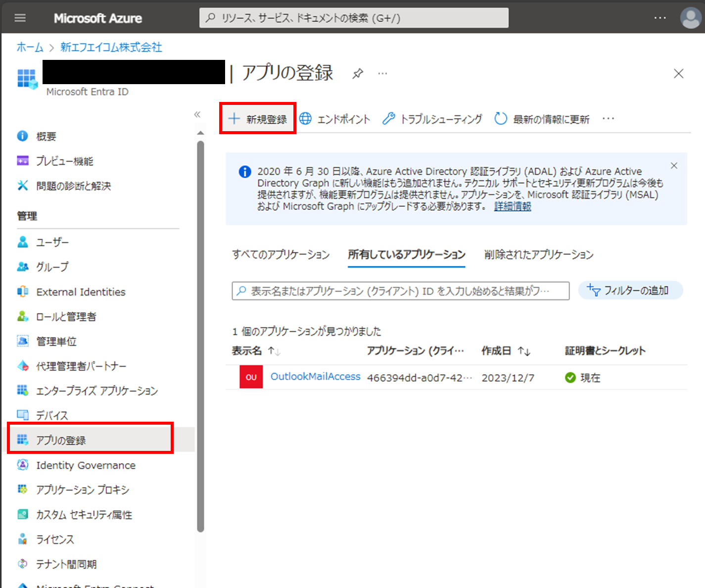The width and height of the screenshot is (705, 588).
Task: Click フィルターの追加 button
Action: (x=630, y=291)
